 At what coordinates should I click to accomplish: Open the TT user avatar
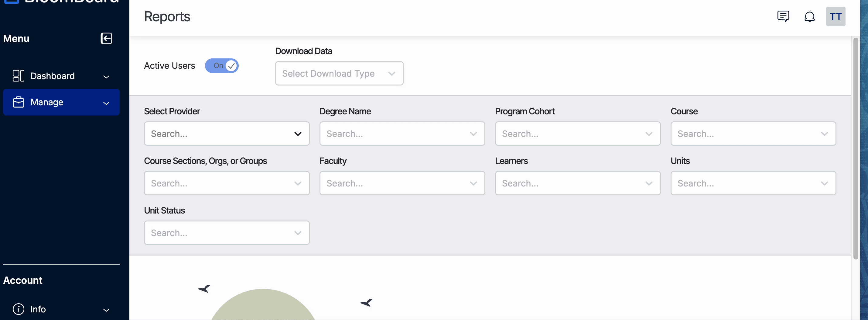(835, 16)
